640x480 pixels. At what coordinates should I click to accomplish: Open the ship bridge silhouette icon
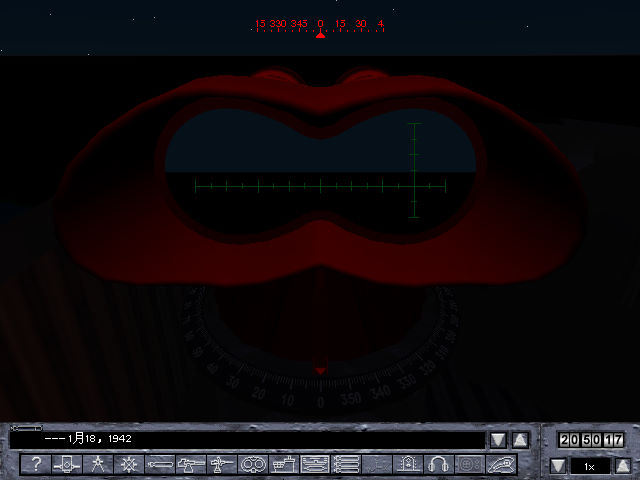[284, 464]
